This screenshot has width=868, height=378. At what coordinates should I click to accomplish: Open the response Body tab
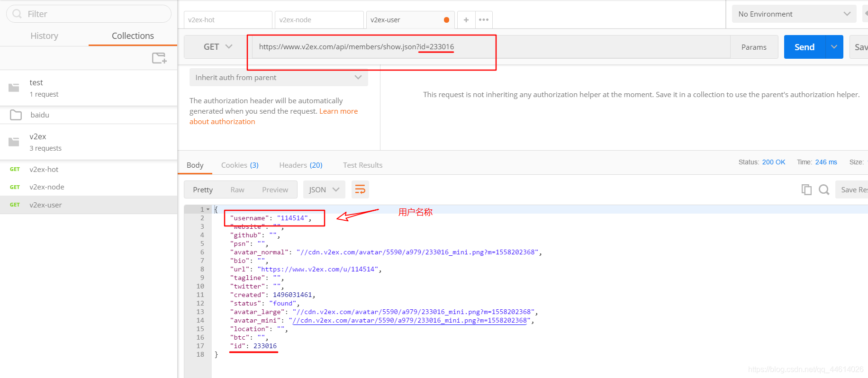tap(195, 165)
